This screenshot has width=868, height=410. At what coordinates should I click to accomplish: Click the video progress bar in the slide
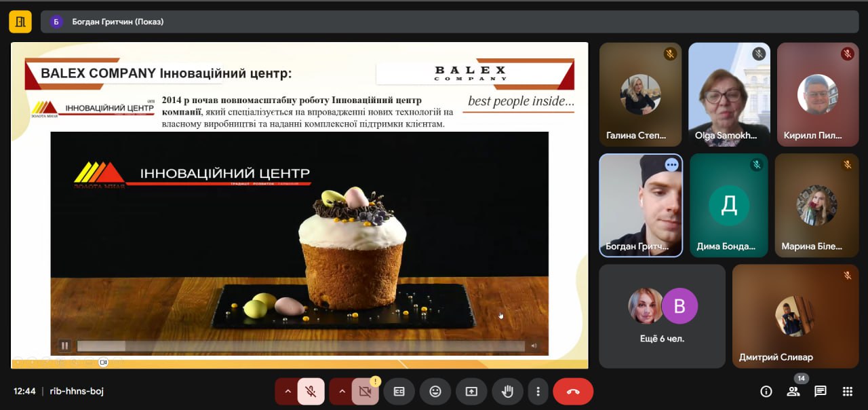[300, 346]
